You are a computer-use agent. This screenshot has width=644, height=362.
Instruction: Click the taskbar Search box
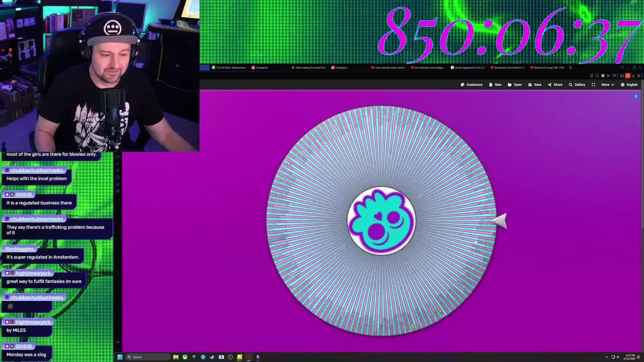148,357
